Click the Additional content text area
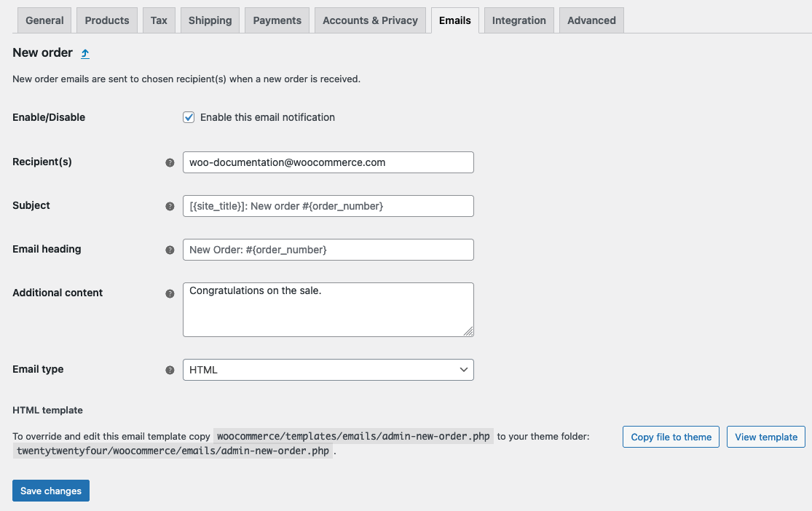 tap(328, 309)
